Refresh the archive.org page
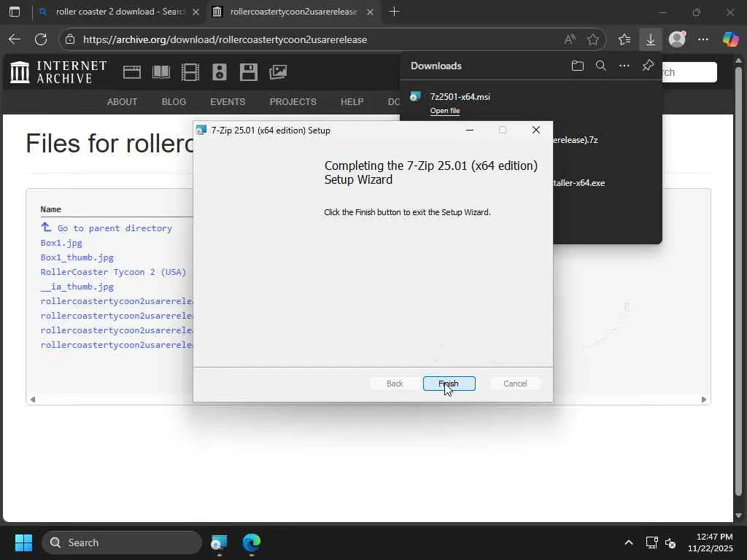Viewport: 747px width, 560px height. click(x=41, y=39)
